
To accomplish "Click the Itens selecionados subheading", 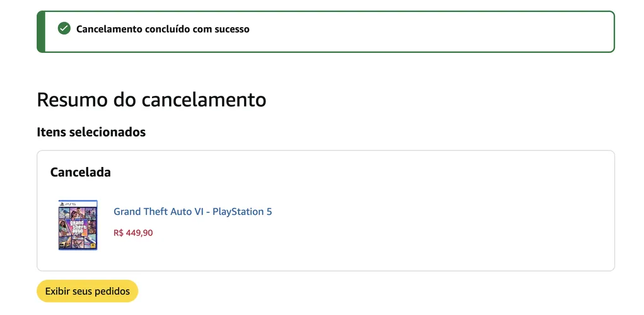I will pos(91,132).
